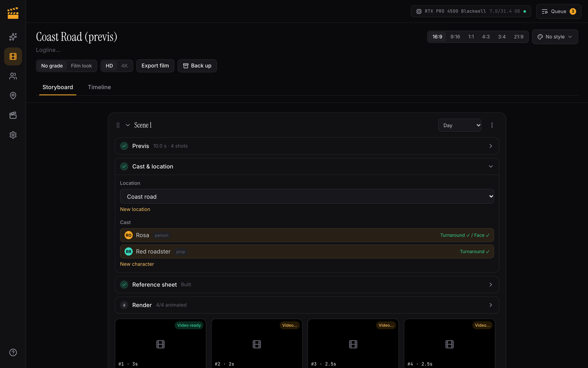Click the New location link
Image resolution: width=588 pixels, height=368 pixels.
[135, 209]
